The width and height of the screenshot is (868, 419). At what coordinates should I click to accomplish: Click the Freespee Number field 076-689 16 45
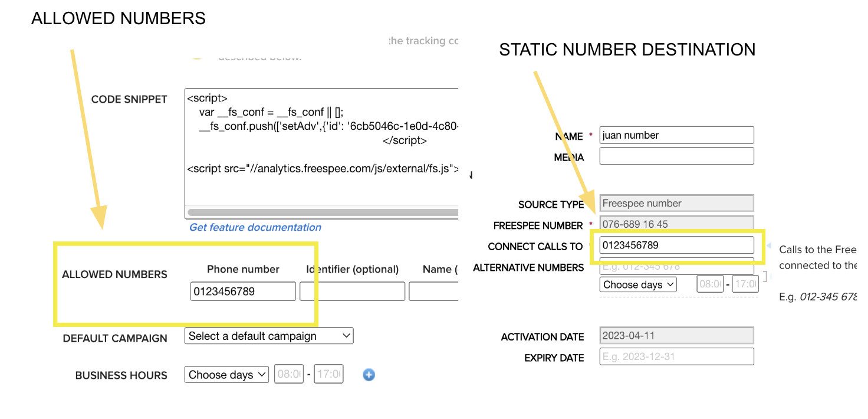tap(677, 224)
